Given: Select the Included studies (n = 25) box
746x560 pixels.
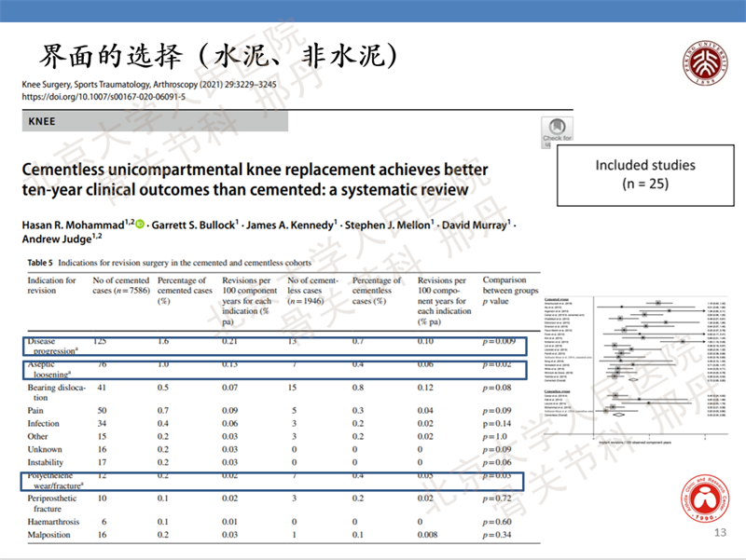Looking at the screenshot, I should (645, 174).
